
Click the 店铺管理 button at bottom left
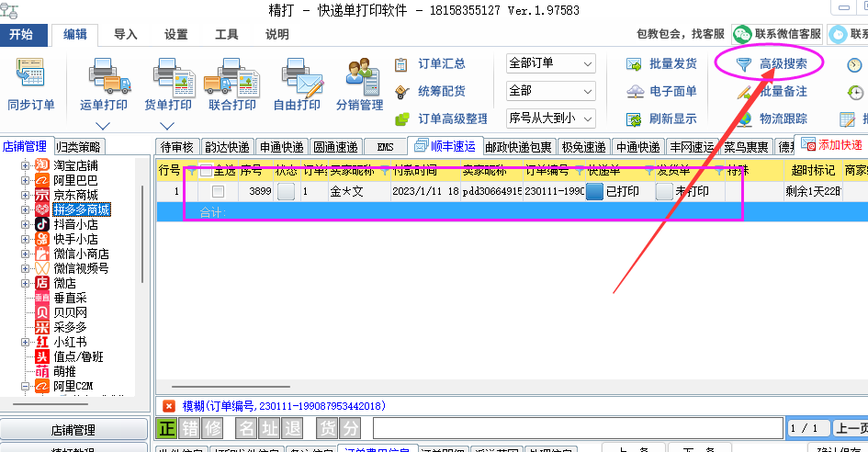coord(73,430)
